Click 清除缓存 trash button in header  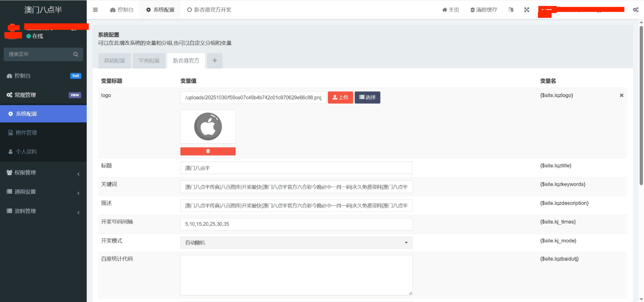click(484, 10)
